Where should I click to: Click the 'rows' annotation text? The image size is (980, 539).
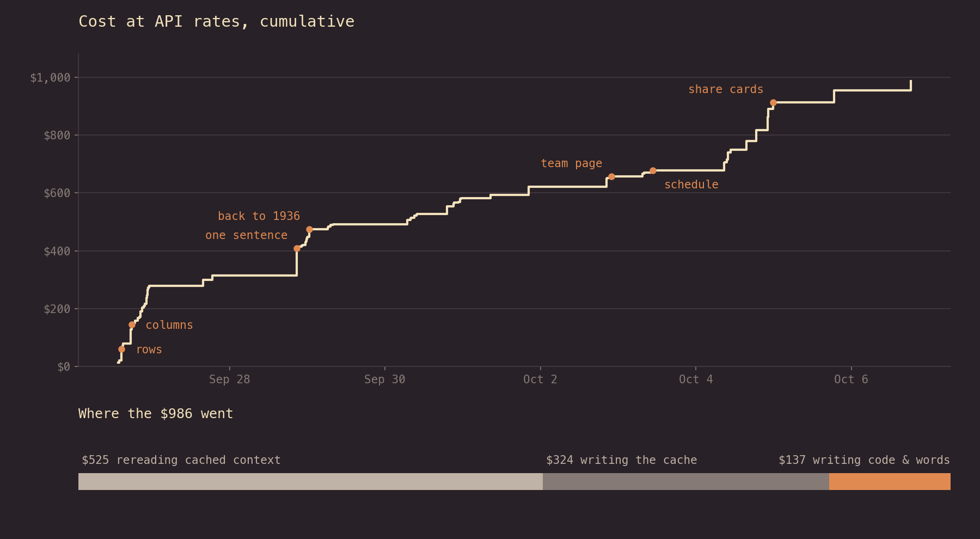(x=149, y=350)
